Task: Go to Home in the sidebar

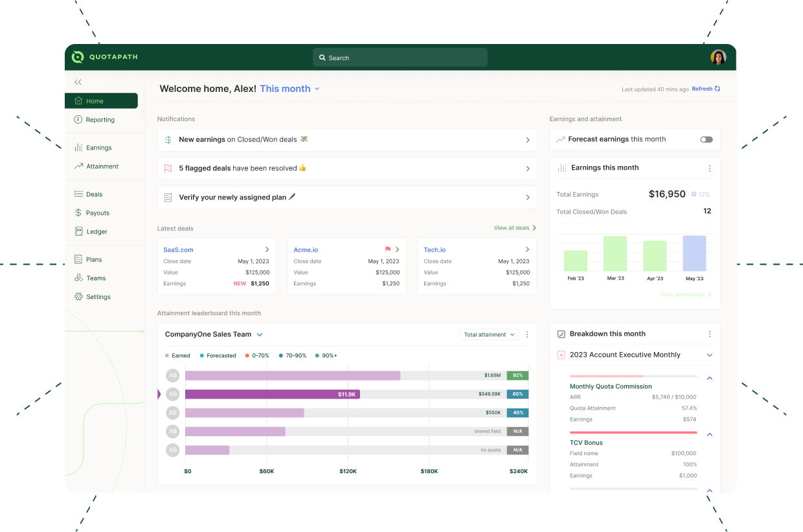Action: [101, 101]
